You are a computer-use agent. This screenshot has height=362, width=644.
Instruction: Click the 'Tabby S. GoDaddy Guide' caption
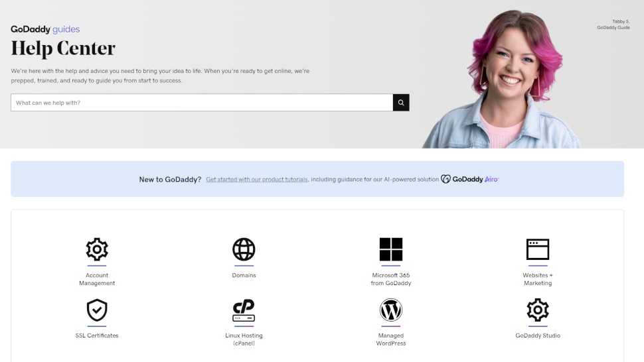pyautogui.click(x=613, y=24)
